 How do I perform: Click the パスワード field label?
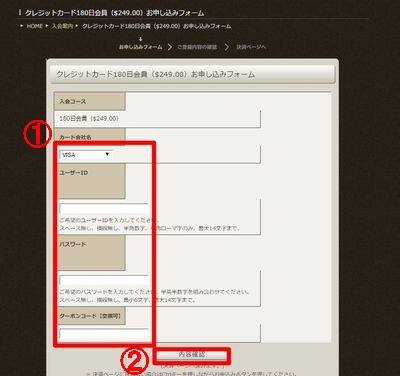pyautogui.click(x=73, y=244)
